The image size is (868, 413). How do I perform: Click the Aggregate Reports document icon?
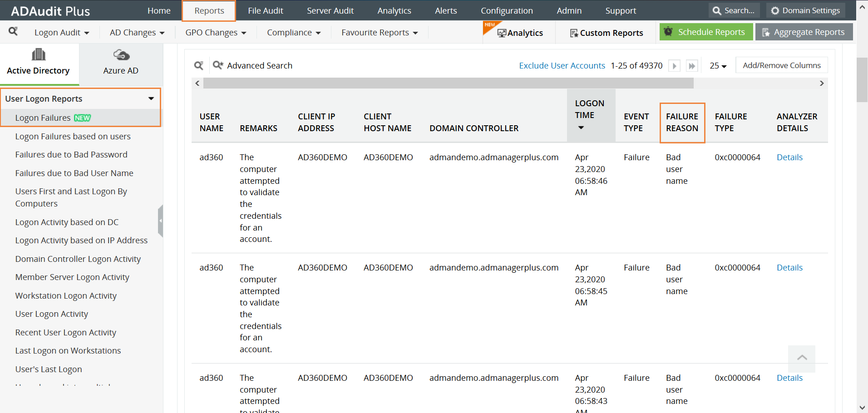point(766,32)
